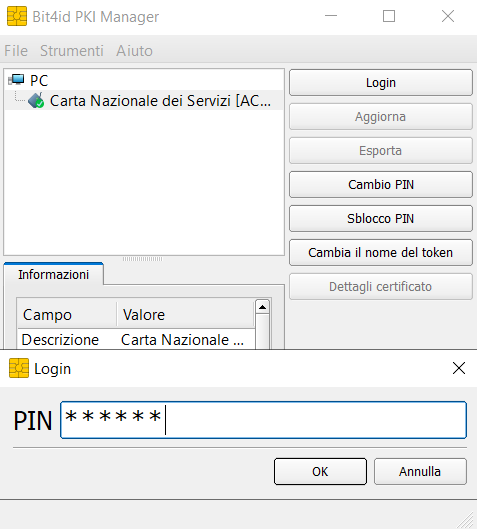Click the Campo column header

(x=67, y=315)
